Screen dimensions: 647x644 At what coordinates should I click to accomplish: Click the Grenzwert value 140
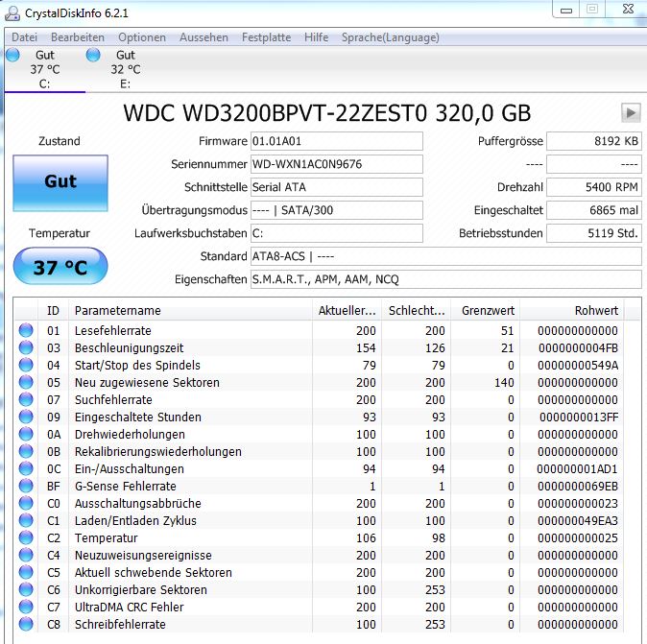(x=504, y=382)
